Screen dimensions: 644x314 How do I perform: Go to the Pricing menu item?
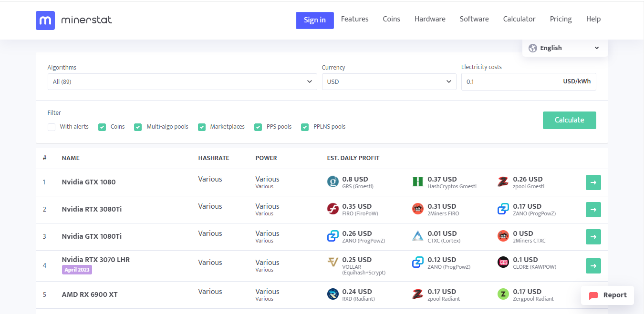[x=561, y=19]
